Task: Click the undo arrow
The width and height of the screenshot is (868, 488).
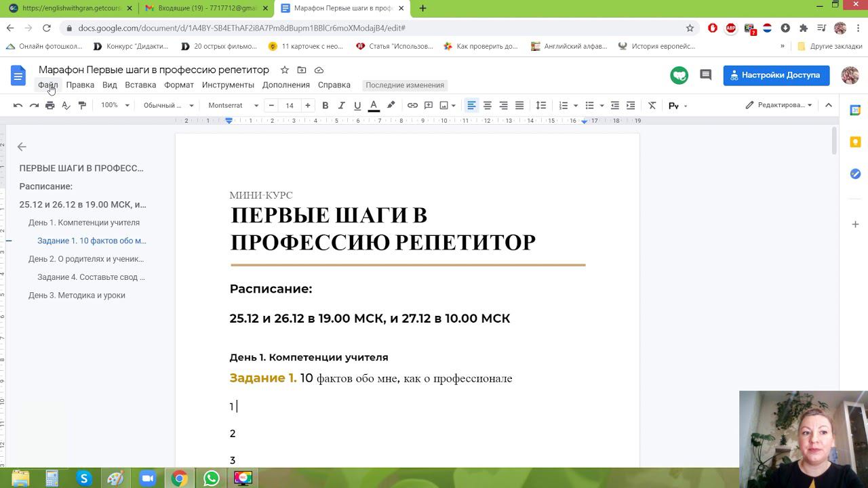Action: (18, 105)
